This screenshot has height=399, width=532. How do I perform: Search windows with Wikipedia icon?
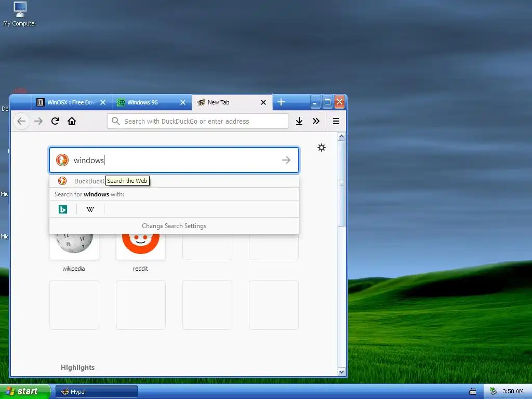(90, 209)
